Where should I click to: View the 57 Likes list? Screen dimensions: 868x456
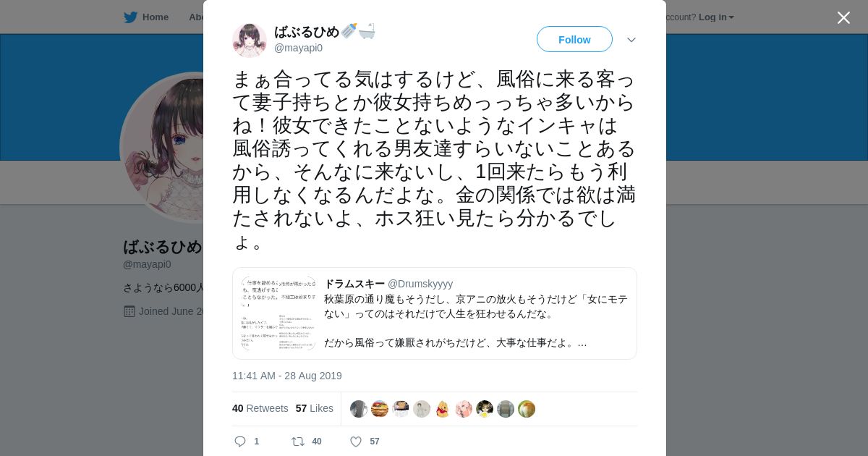tap(315, 408)
